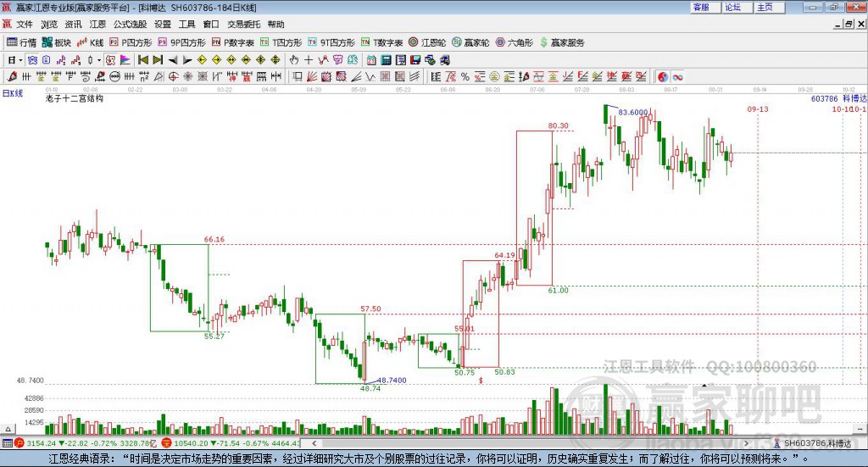Click the 老子十二宫结构 indicator label
Image resolution: width=868 pixels, height=467 pixels.
pyautogui.click(x=75, y=98)
